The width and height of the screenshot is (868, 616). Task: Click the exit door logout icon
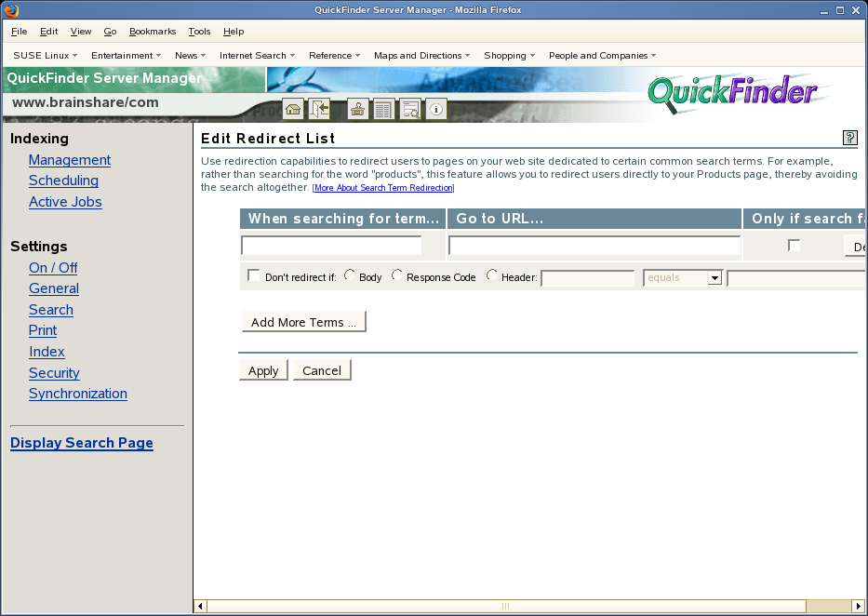point(319,109)
